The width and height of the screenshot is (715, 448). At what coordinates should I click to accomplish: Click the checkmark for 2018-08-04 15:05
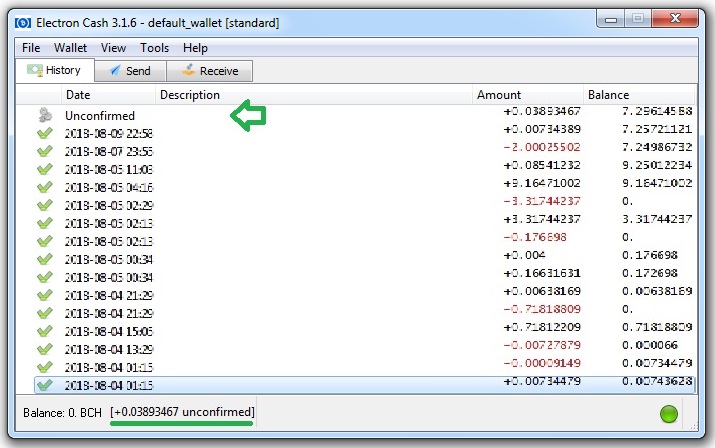45,331
